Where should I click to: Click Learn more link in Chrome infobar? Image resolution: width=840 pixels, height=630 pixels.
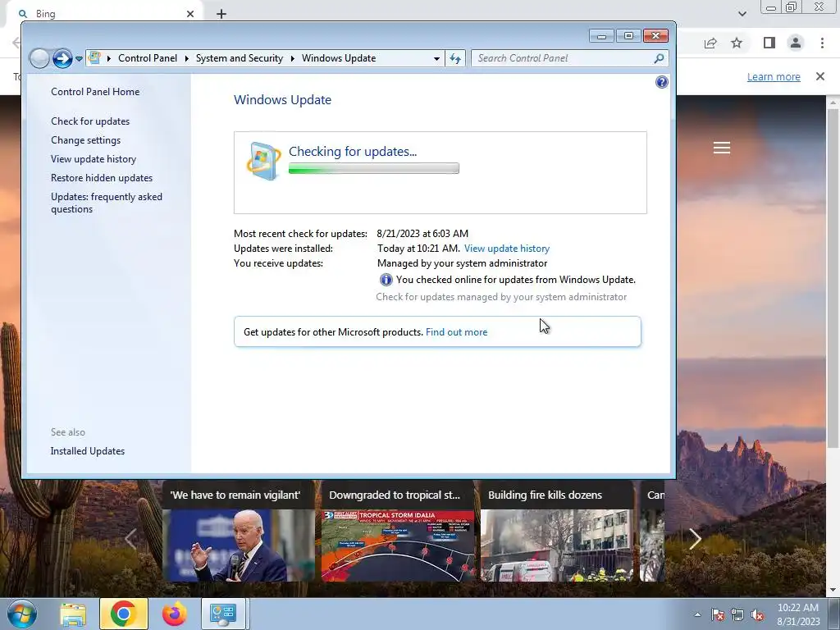[x=774, y=76]
